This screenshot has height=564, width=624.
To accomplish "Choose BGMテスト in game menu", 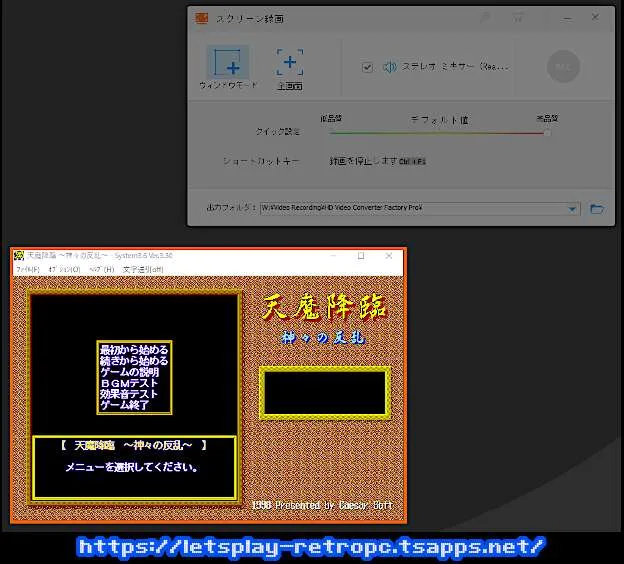I will click(x=129, y=383).
